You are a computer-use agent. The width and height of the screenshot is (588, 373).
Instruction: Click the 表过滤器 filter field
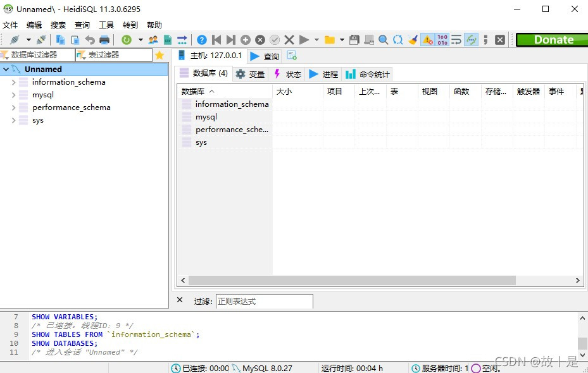(114, 55)
